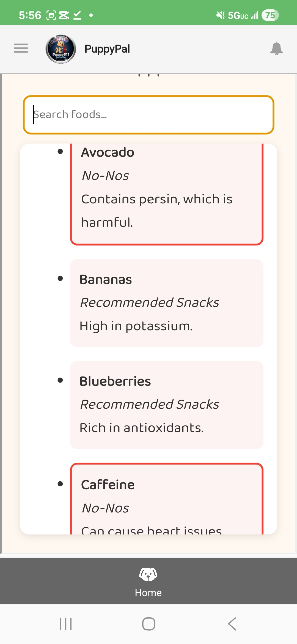The image size is (297, 644).
Task: Tap the mute vibrate status icon
Action: click(220, 15)
